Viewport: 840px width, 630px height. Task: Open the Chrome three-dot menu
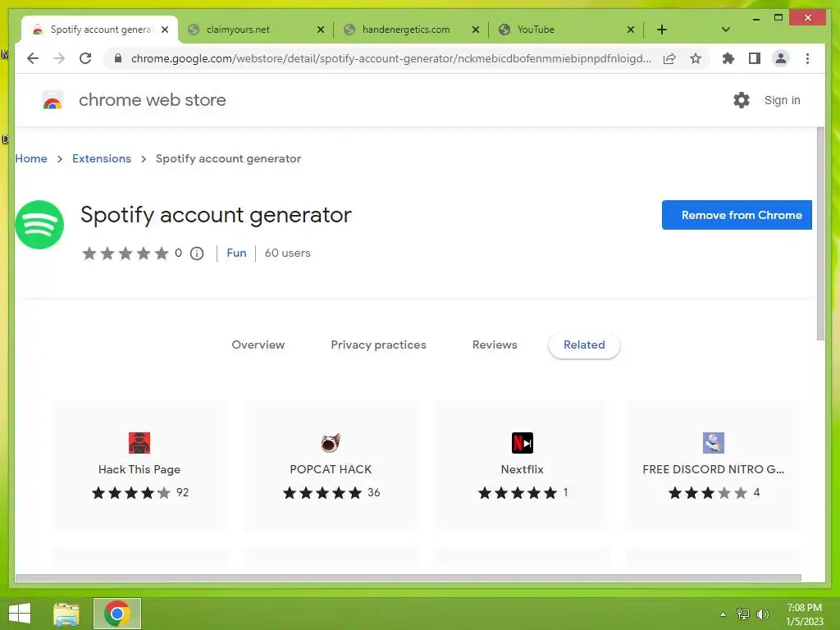pyautogui.click(x=807, y=58)
